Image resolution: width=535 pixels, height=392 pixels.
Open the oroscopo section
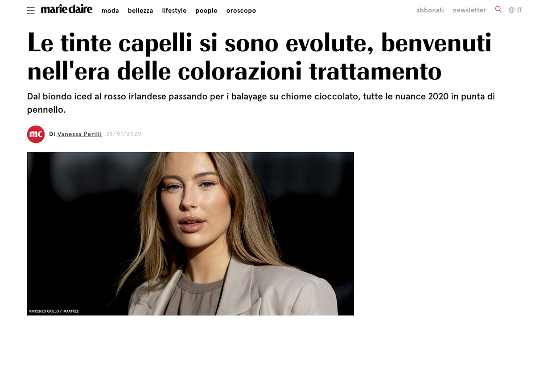coord(241,11)
